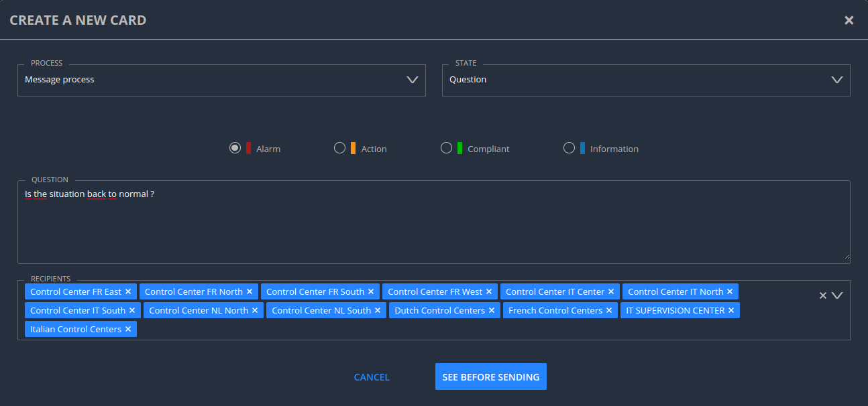The width and height of the screenshot is (868, 406).
Task: Remove Control Center FR North recipient
Action: coord(249,291)
